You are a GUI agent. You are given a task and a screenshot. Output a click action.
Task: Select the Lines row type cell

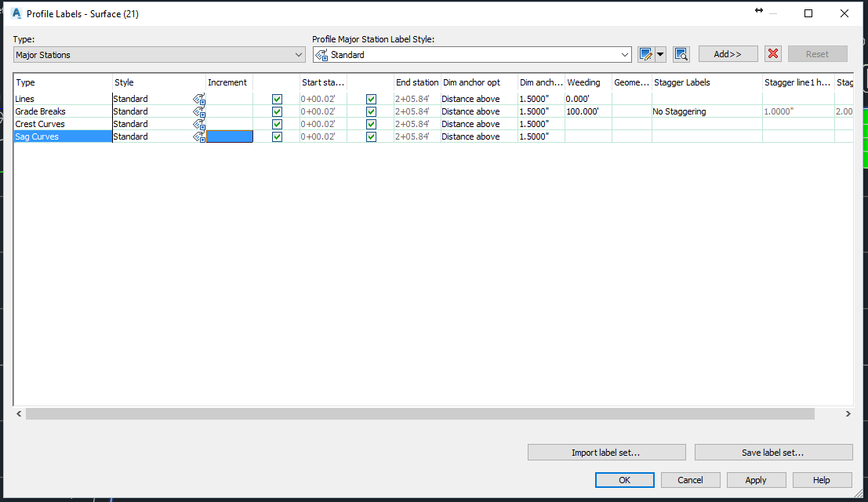click(63, 99)
